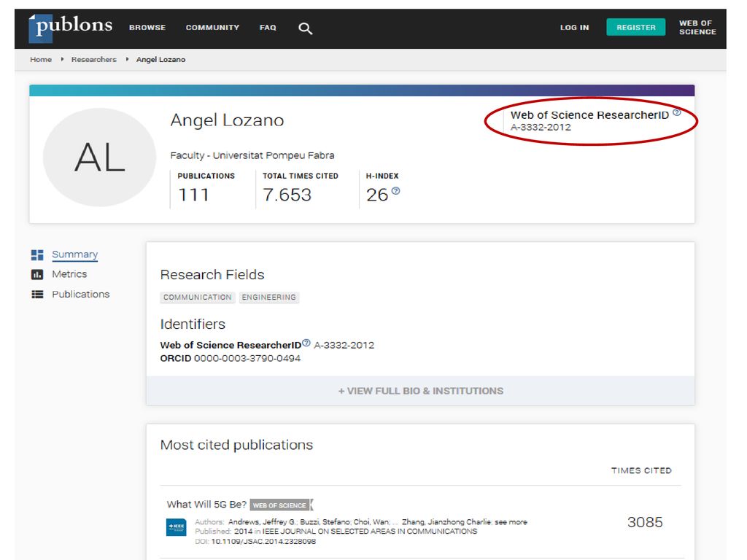Click the author Andrews, Jeffrey G.
747x560 pixels.
coord(263,522)
